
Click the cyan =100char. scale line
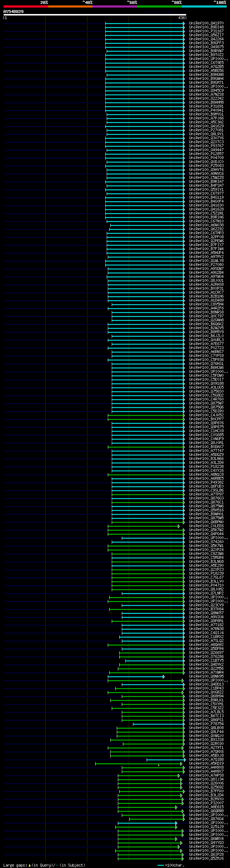(x=161, y=865)
